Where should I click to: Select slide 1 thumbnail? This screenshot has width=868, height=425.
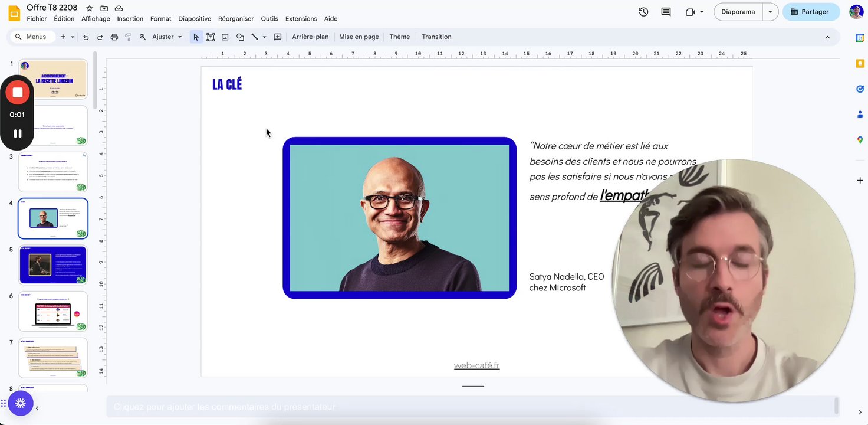pos(52,79)
